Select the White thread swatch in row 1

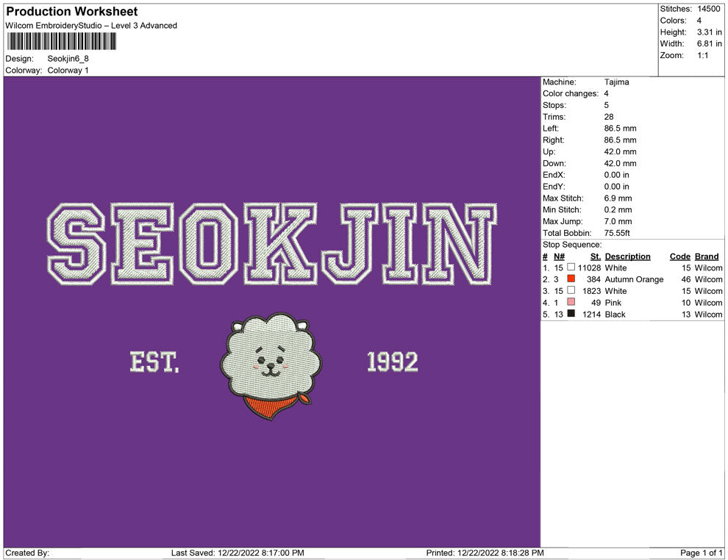click(x=571, y=268)
